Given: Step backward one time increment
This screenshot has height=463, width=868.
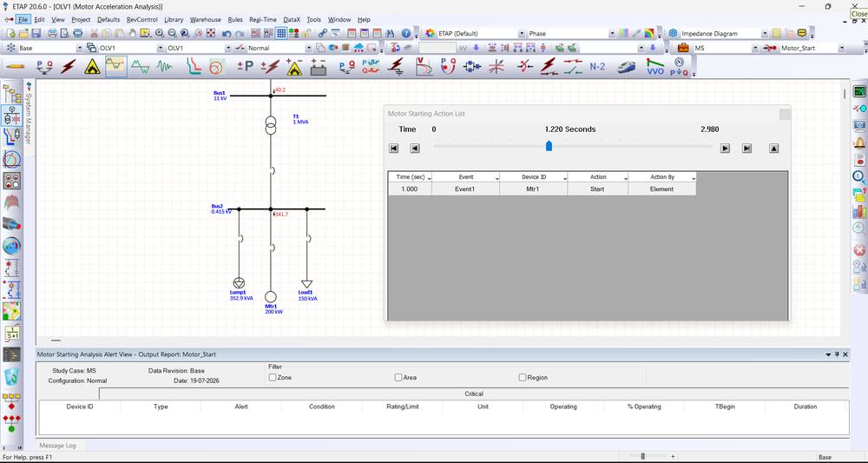Looking at the screenshot, I should point(415,149).
